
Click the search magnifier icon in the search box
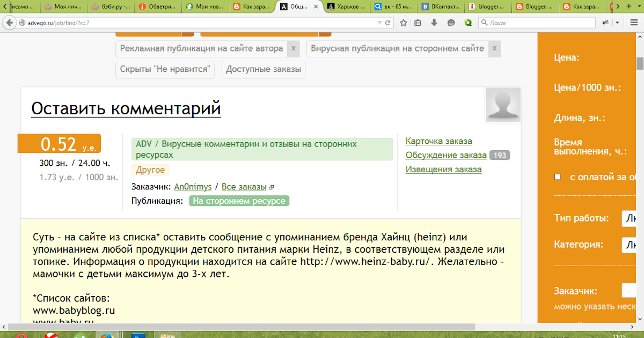[x=484, y=23]
